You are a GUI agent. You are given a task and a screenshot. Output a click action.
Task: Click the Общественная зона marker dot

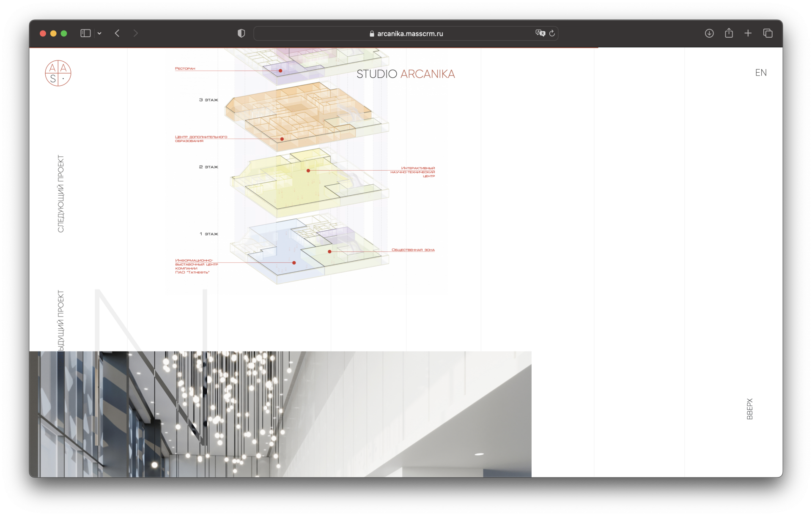pos(329,251)
